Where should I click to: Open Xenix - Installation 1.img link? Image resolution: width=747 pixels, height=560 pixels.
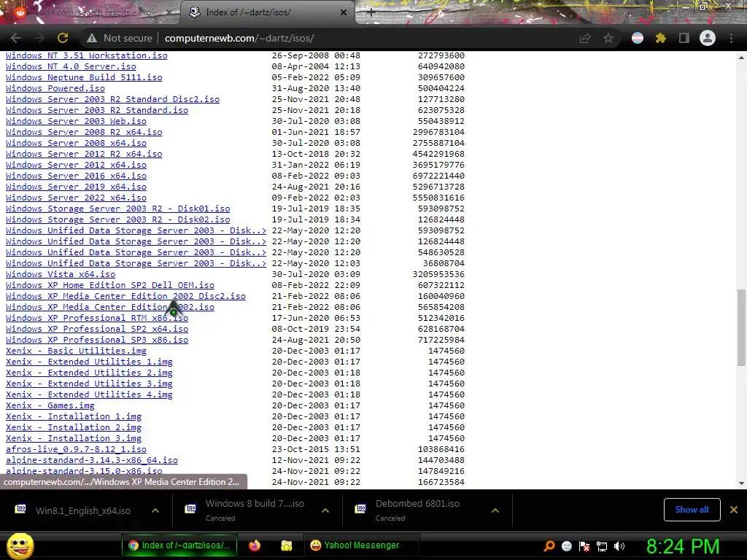point(74,416)
